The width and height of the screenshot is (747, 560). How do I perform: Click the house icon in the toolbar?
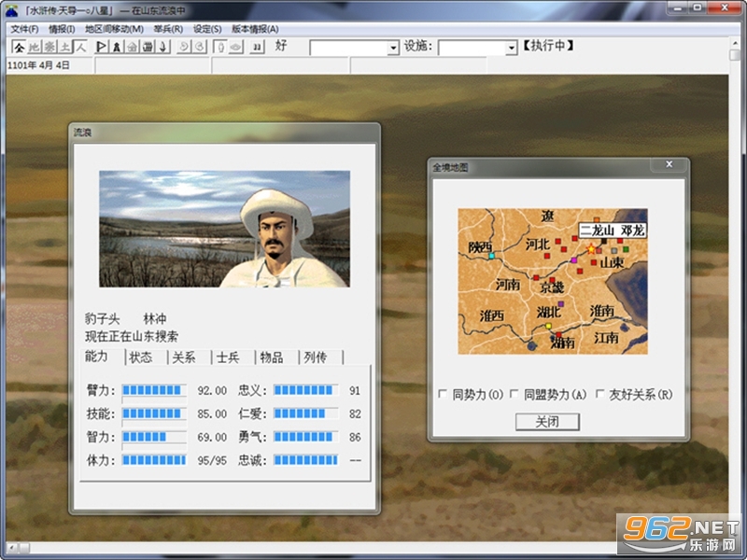pos(133,47)
